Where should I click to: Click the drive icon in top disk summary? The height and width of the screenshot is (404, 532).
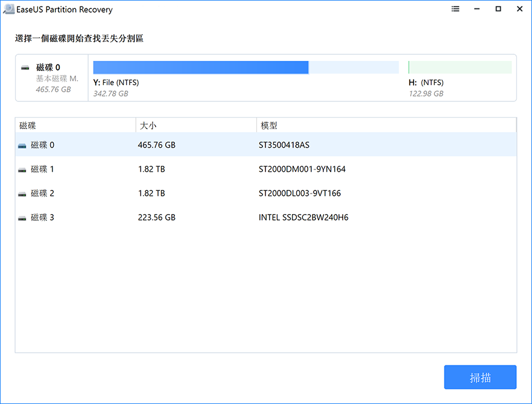tap(25, 68)
